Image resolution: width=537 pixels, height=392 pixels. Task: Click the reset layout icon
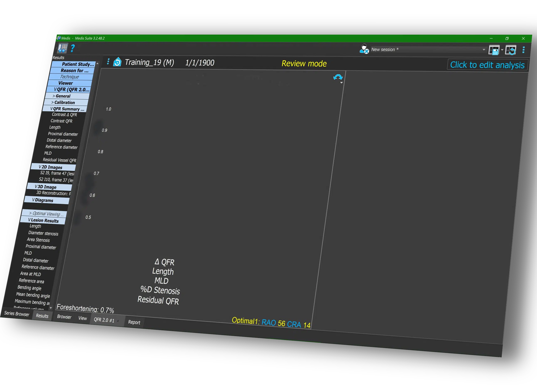511,50
